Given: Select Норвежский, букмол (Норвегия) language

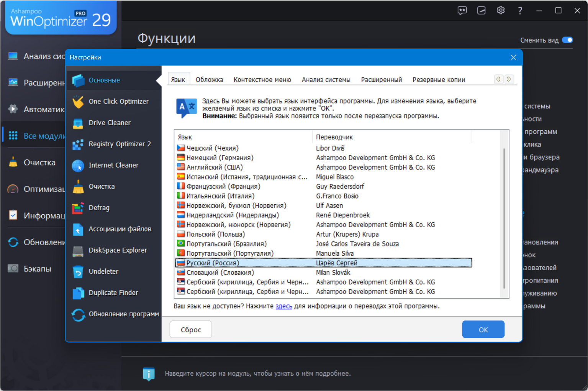Looking at the screenshot, I should pos(323,206).
